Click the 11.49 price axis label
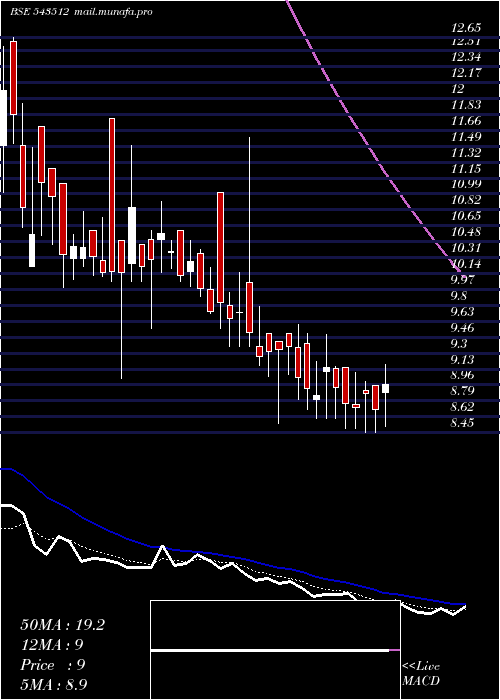Viewport: 500px width, 700px height. coord(467,137)
